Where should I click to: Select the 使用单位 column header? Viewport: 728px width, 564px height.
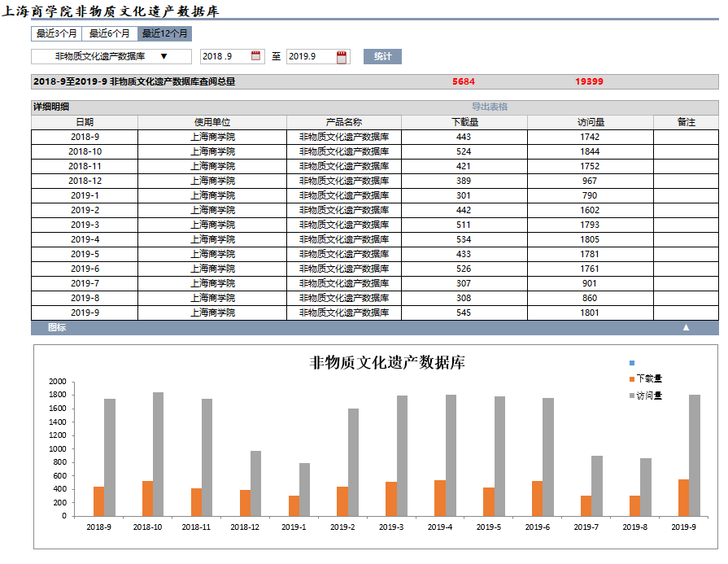point(212,122)
